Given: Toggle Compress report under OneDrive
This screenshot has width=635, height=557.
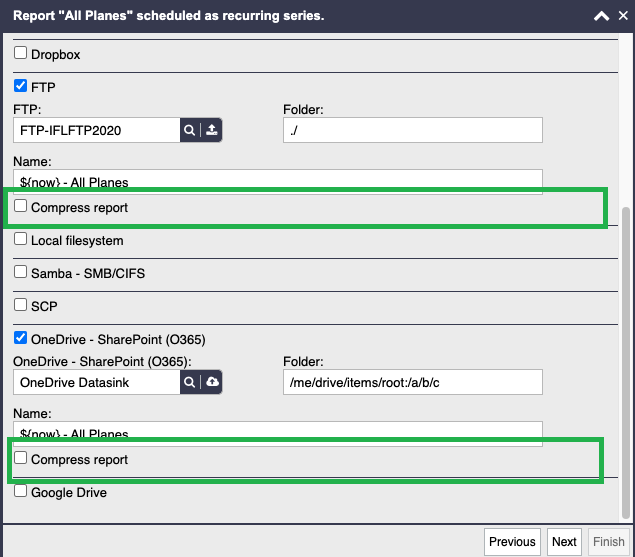Looking at the screenshot, I should 20,458.
